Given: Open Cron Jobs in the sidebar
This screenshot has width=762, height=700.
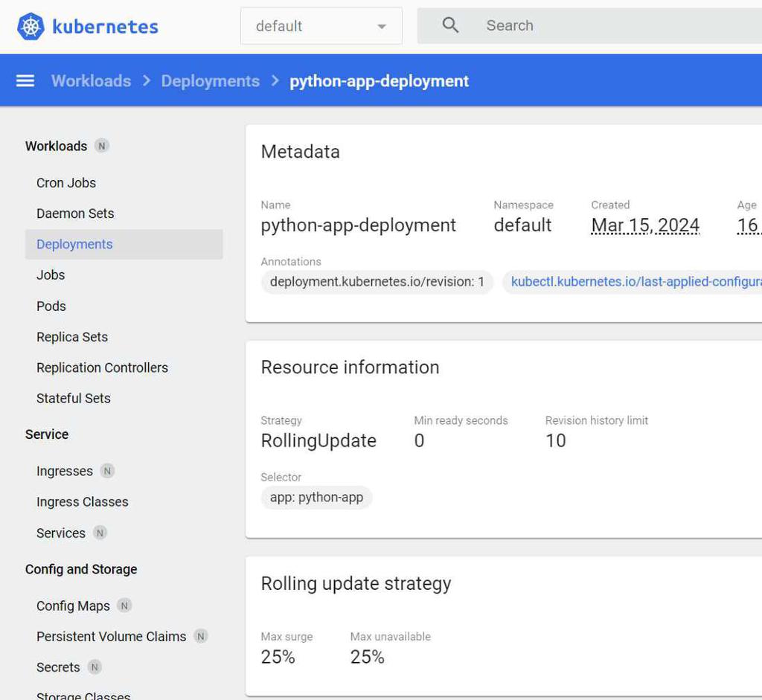Looking at the screenshot, I should coord(66,183).
